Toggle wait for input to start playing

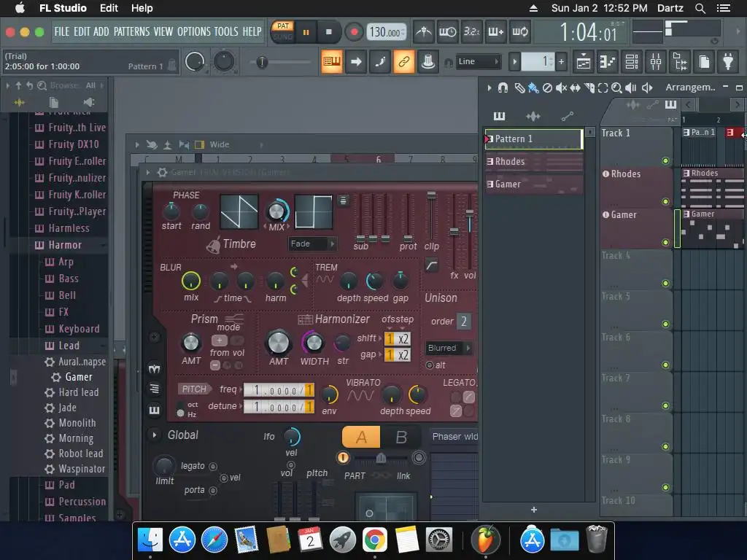(x=447, y=32)
